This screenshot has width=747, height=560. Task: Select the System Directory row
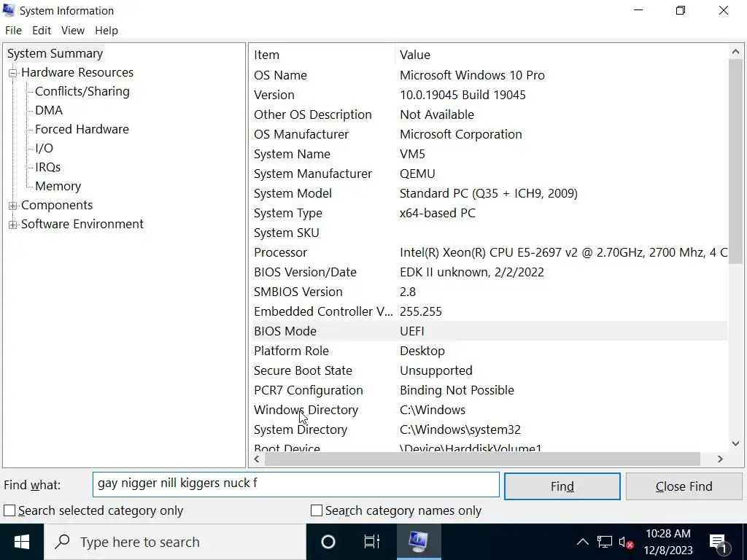click(x=489, y=429)
